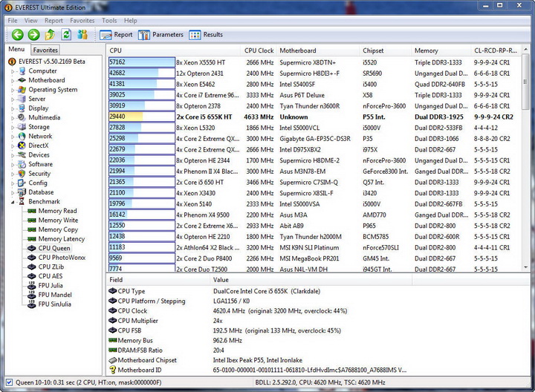Screen dimensions: 535x392
Task: Select the 42682 score bar
Action: tap(142, 73)
